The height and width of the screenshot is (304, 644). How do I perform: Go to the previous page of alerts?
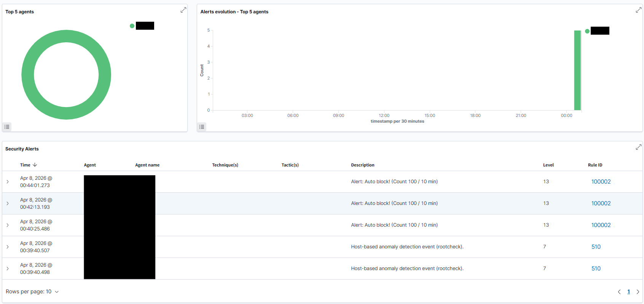(x=619, y=292)
